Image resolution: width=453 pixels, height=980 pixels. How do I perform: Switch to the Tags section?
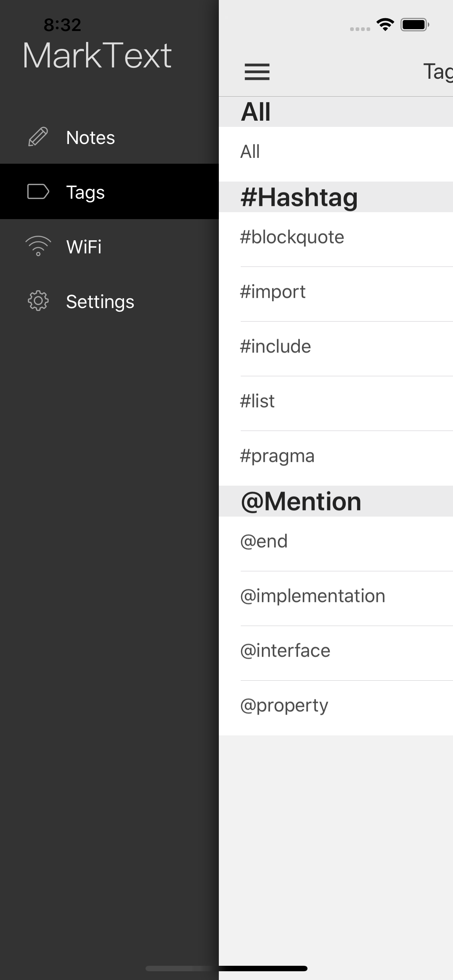click(85, 192)
